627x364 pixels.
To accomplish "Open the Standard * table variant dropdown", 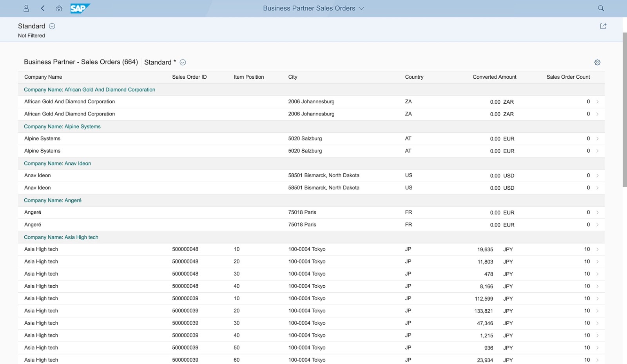I will pyautogui.click(x=182, y=62).
